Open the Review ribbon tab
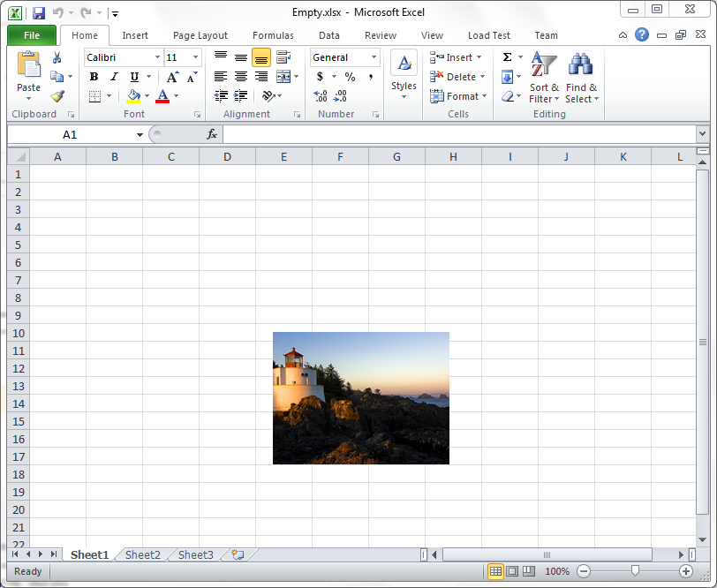The height and width of the screenshot is (588, 717). 380,35
